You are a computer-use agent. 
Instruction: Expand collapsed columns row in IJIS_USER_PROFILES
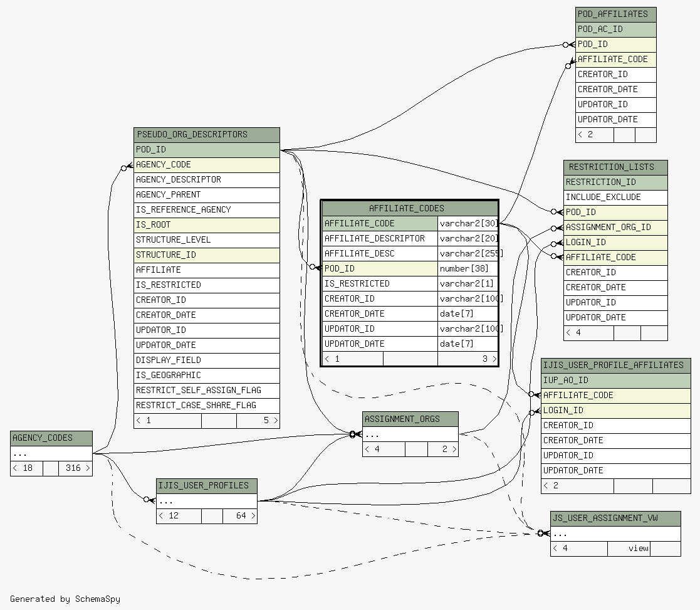(x=207, y=501)
